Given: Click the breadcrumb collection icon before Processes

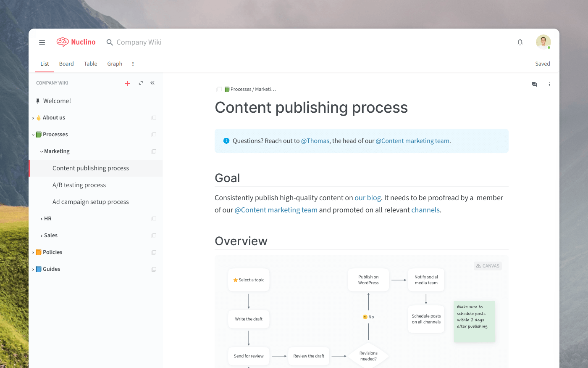Looking at the screenshot, I should pyautogui.click(x=219, y=89).
